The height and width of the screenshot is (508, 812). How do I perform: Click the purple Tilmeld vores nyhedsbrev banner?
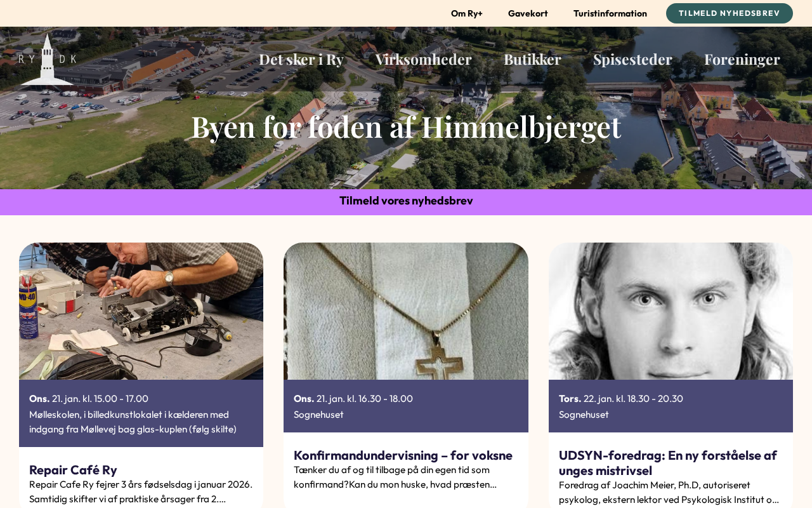click(406, 202)
